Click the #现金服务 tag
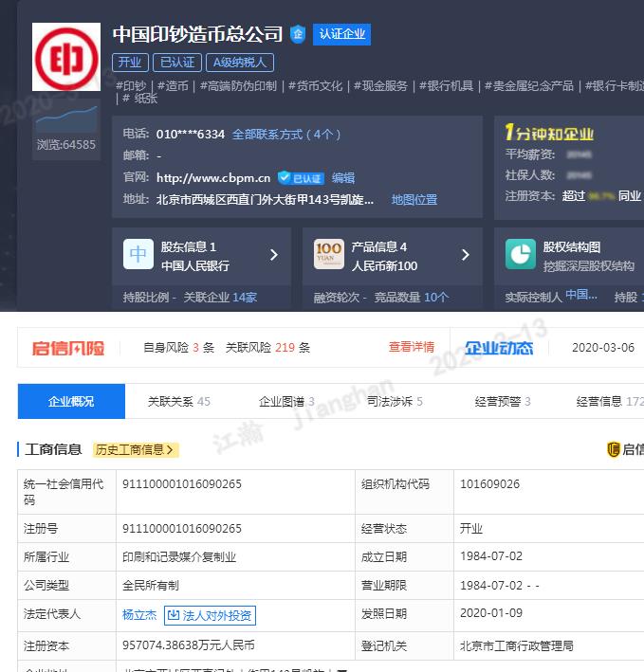This screenshot has height=672, width=644. [380, 86]
